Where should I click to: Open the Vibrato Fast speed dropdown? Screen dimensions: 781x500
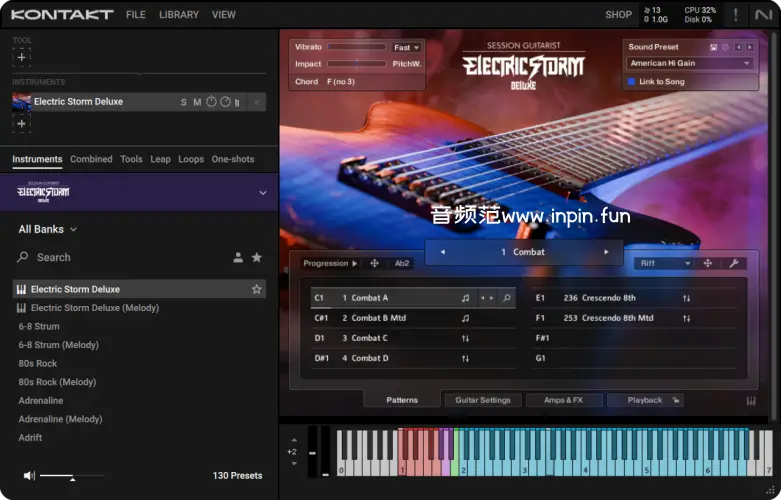point(406,47)
